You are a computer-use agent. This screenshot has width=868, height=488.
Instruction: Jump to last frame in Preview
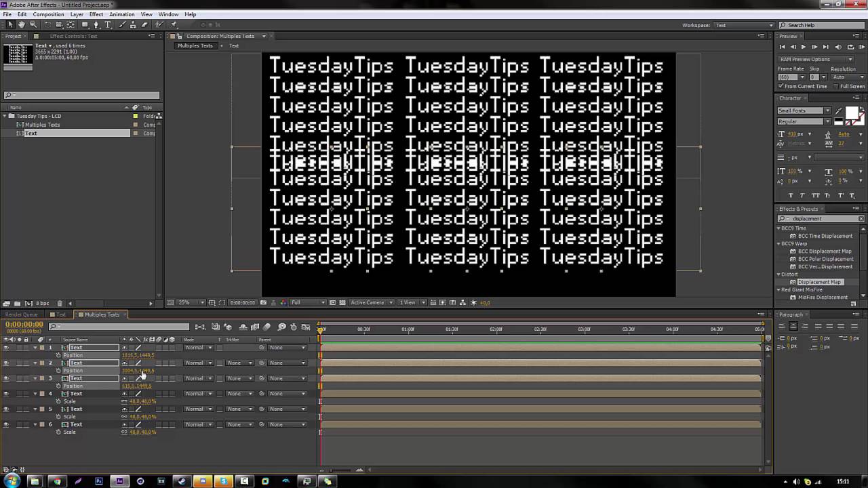pos(825,47)
